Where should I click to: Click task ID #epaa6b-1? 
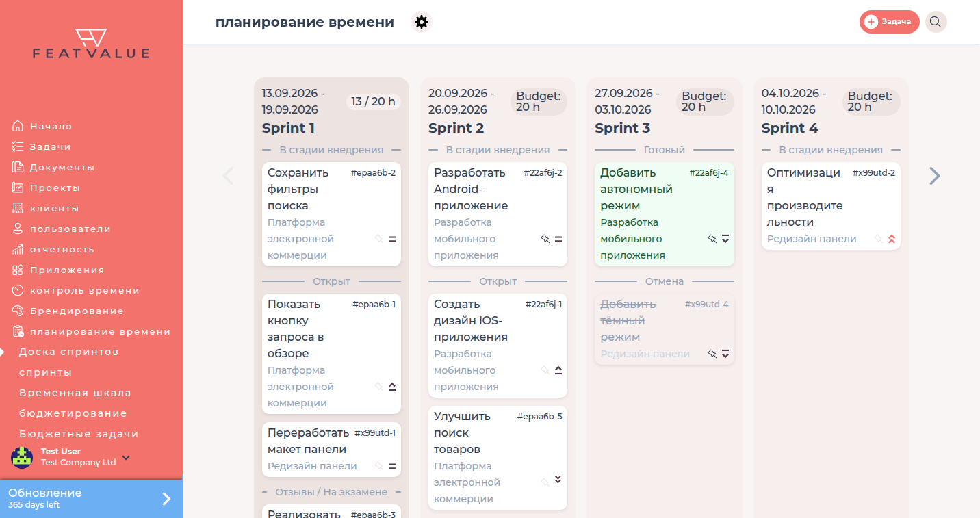(x=374, y=305)
